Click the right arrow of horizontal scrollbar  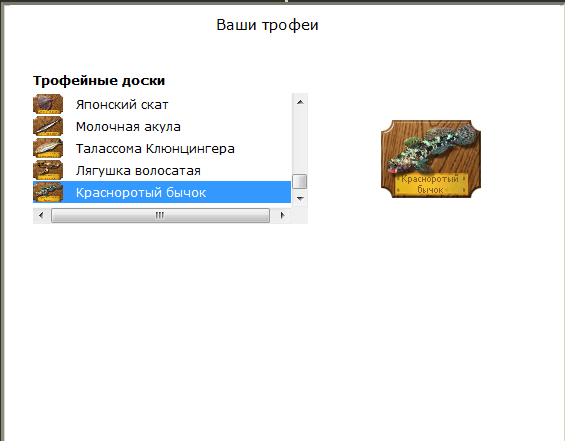click(282, 215)
